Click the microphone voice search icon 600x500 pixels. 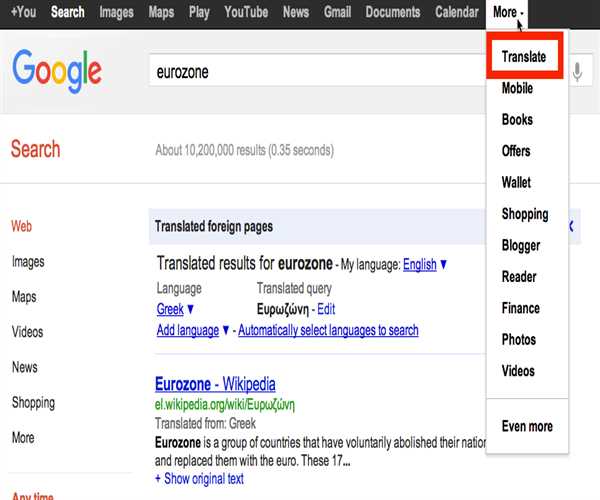click(x=577, y=72)
